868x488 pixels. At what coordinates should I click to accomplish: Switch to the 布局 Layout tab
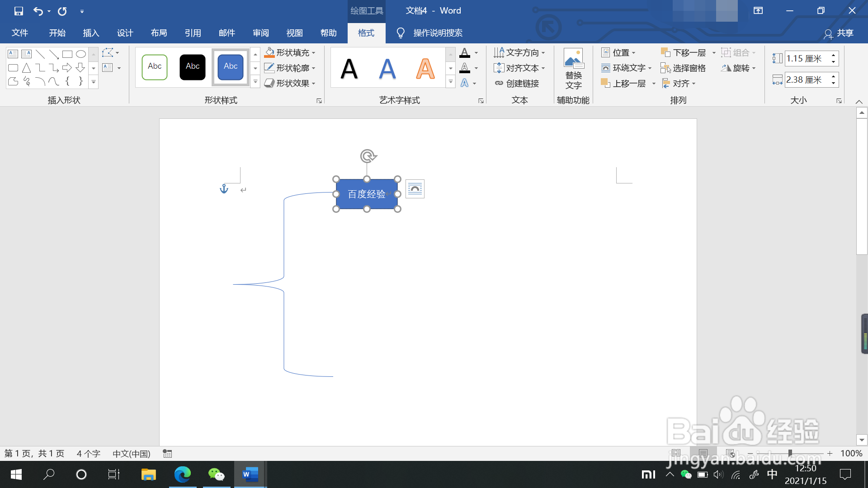[x=159, y=33]
